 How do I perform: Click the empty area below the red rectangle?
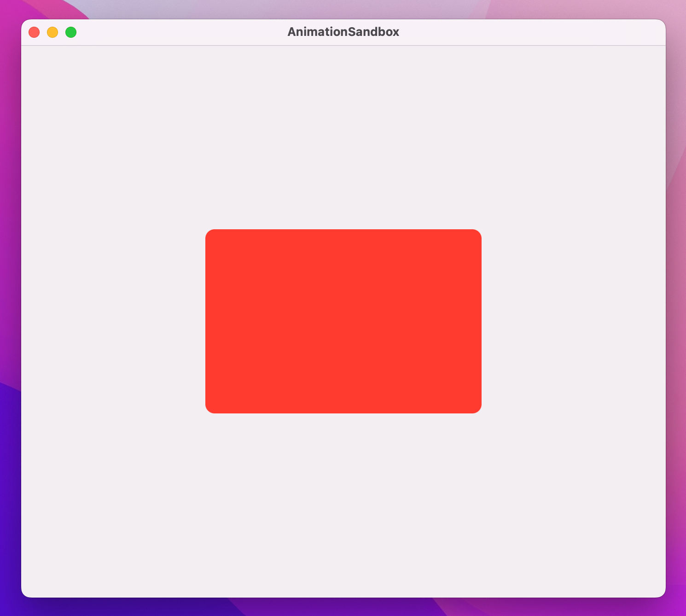click(x=343, y=497)
